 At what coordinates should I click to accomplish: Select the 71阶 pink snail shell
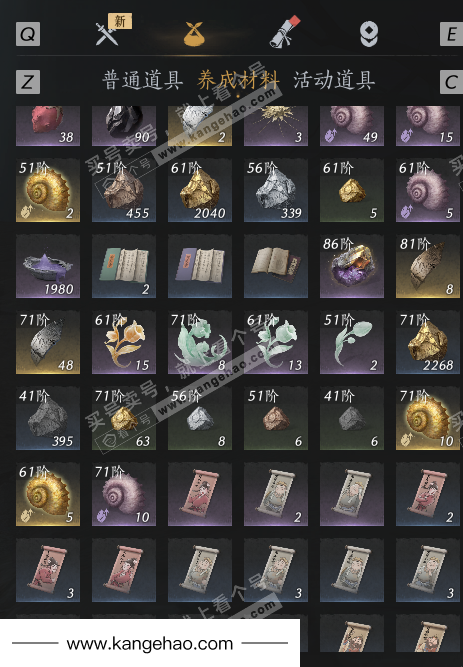coord(124,494)
